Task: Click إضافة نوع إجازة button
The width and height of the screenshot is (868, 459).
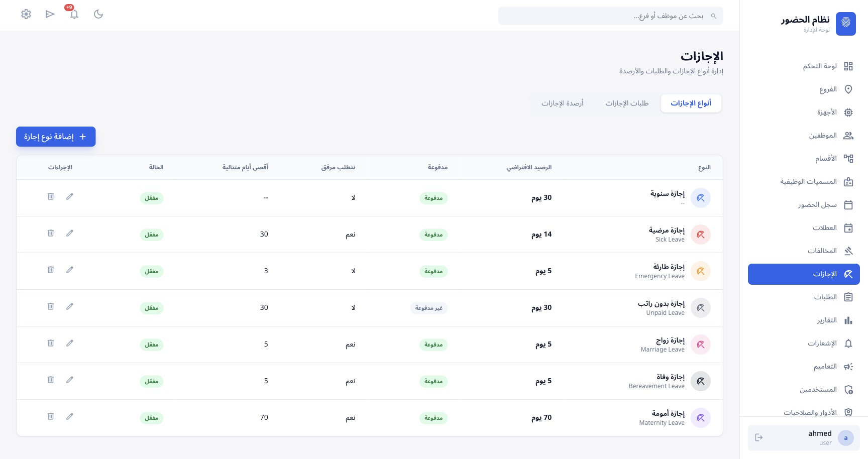Action: click(x=56, y=137)
